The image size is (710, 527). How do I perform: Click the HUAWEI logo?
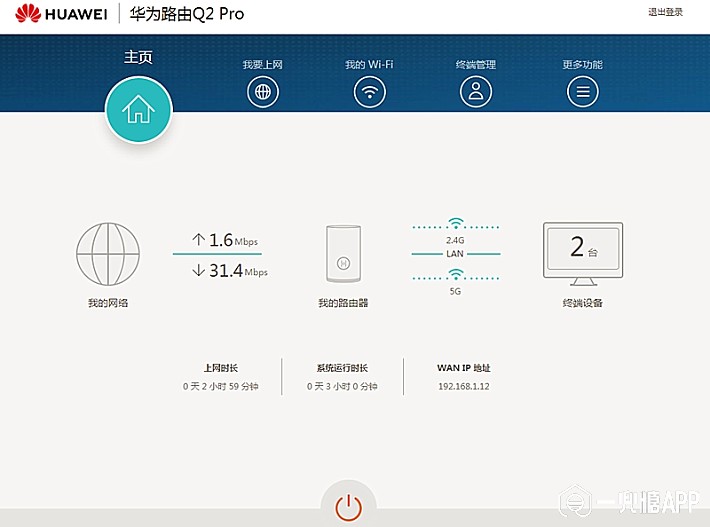click(x=62, y=14)
